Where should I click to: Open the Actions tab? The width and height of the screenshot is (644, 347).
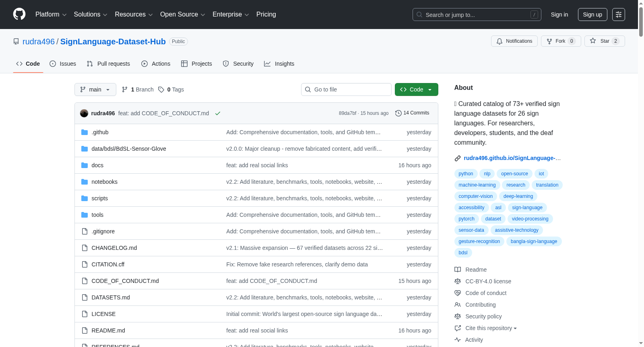156,64
